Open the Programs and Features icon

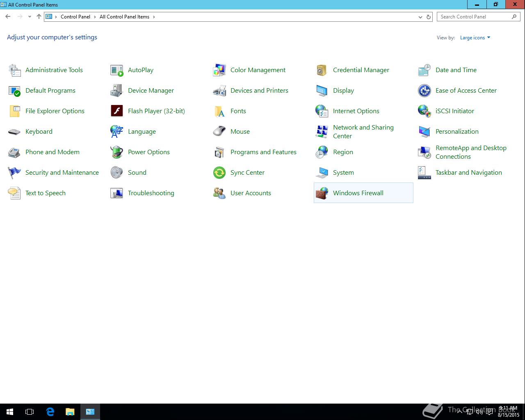(219, 152)
